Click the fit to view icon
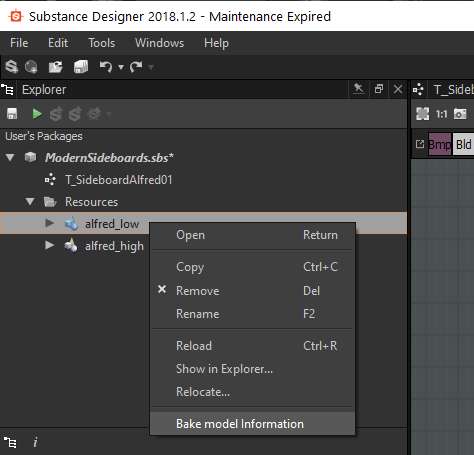Image resolution: width=474 pixels, height=455 pixels. pyautogui.click(x=422, y=114)
